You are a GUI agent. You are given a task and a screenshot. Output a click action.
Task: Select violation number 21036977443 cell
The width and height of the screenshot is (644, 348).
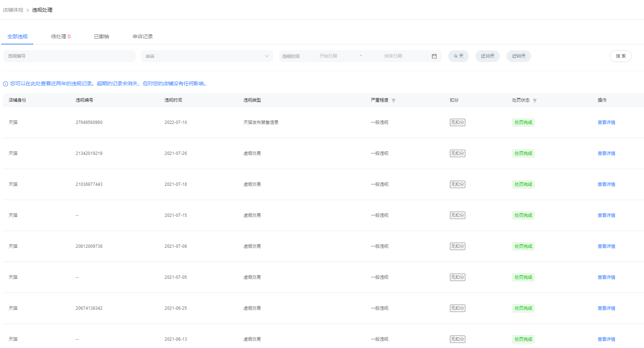[x=89, y=184]
